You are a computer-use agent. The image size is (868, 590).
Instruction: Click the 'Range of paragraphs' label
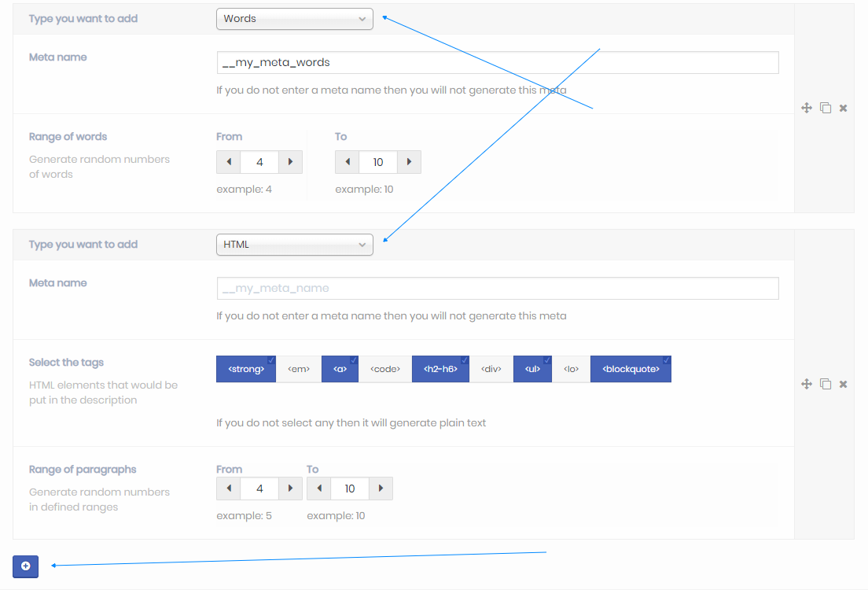coord(83,470)
